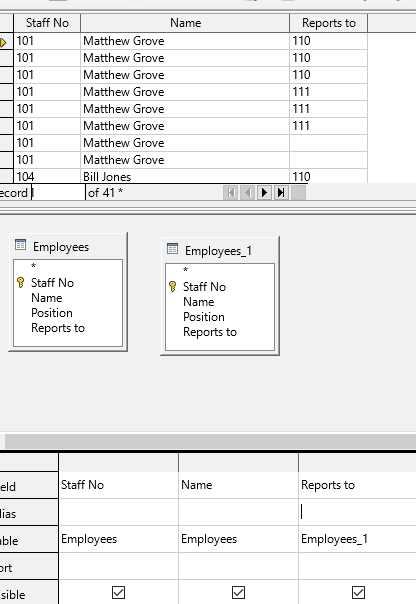Click the record number input field
Image resolution: width=416 pixels, height=604 pixels.
coord(58,192)
